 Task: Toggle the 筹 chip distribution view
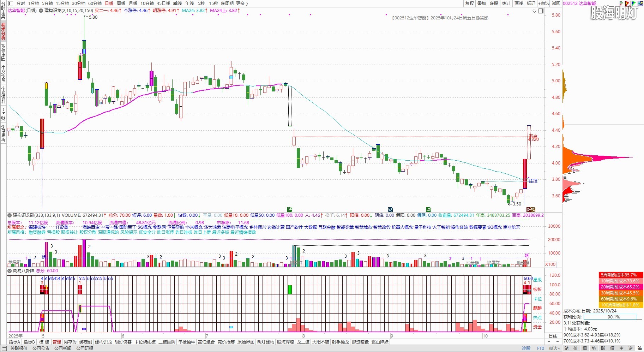639,348
